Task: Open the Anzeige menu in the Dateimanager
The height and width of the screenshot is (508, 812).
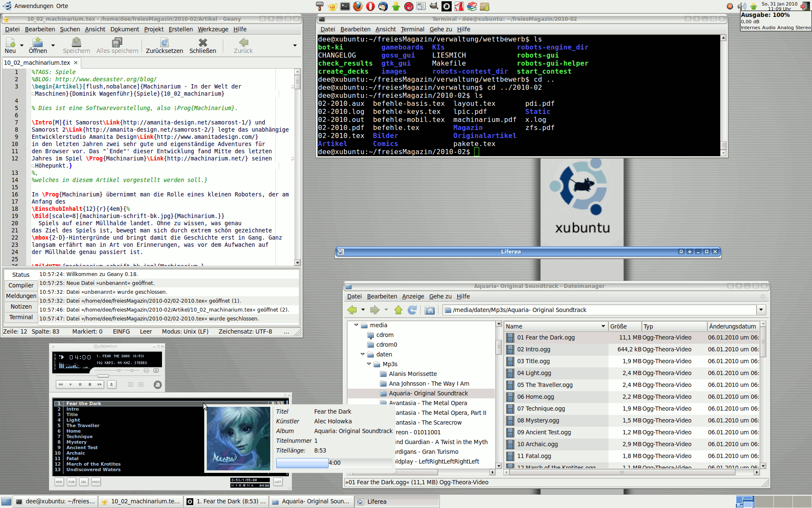Action: point(413,296)
